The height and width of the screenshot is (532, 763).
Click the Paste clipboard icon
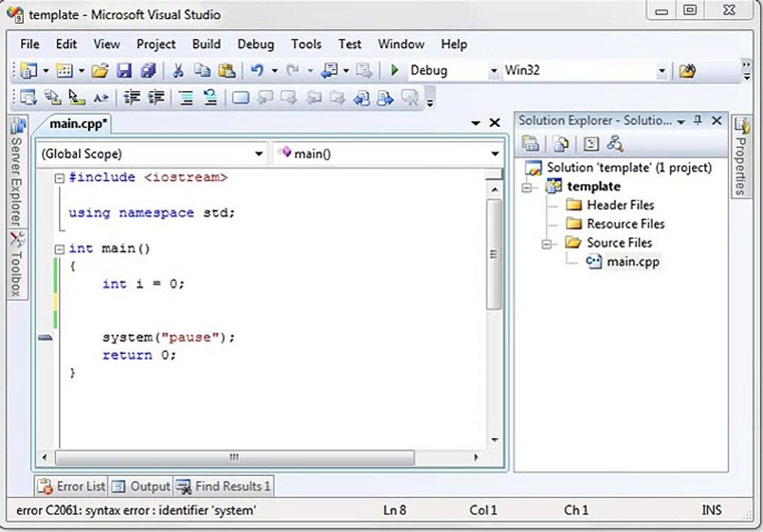226,71
